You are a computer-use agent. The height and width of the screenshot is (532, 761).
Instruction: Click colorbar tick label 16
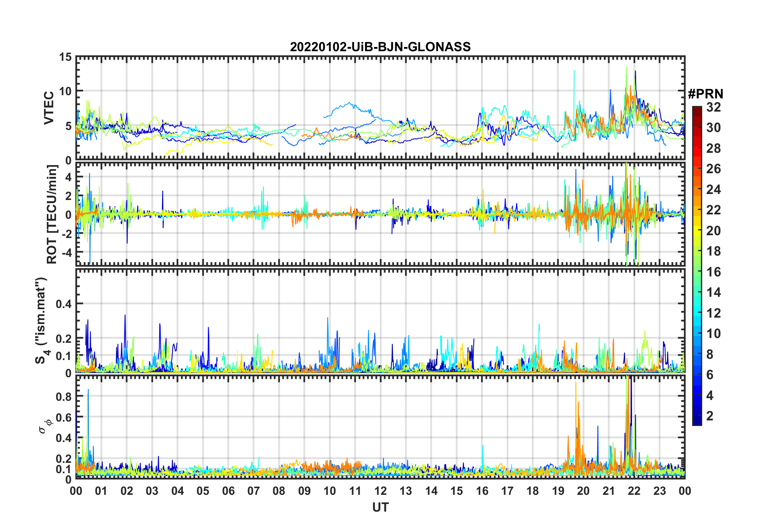714,272
